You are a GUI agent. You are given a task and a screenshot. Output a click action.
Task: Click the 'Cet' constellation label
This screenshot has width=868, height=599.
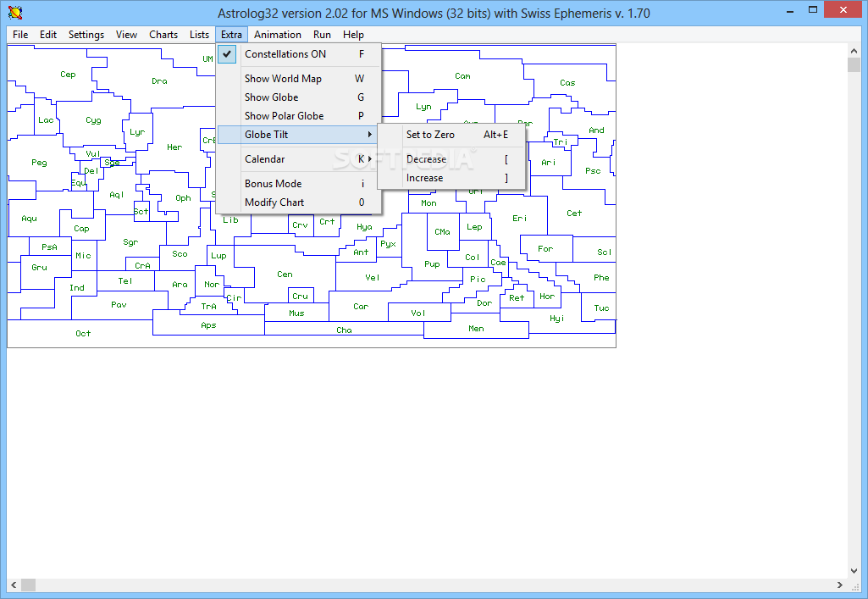[574, 214]
